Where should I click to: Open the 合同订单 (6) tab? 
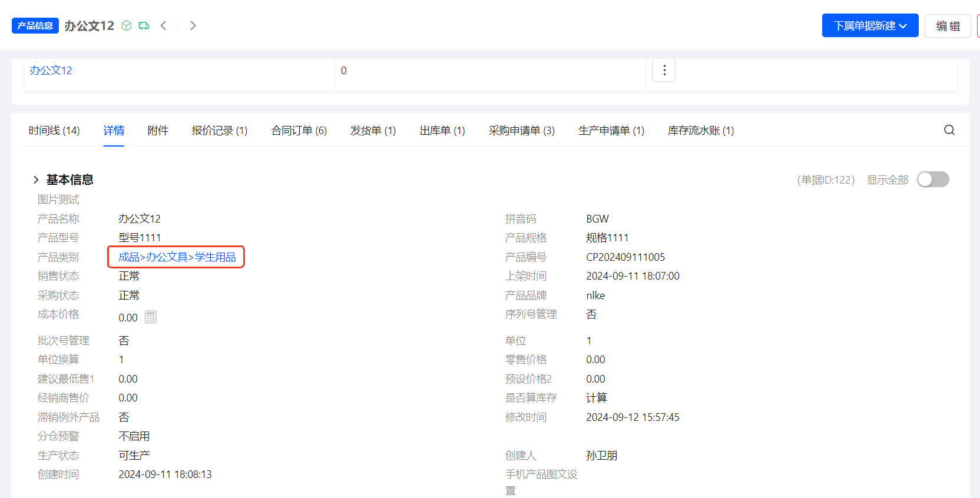pyautogui.click(x=299, y=131)
